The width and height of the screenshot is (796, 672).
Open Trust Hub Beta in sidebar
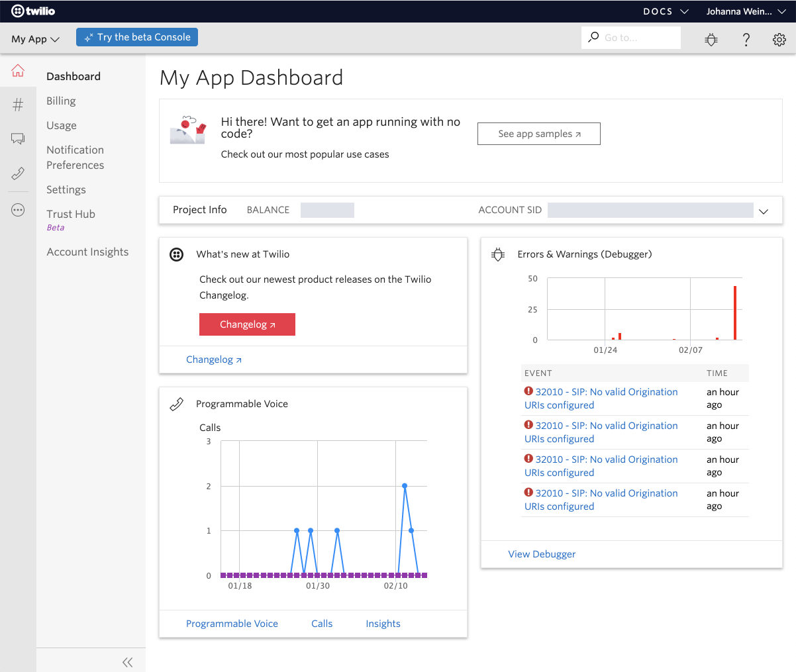(71, 220)
